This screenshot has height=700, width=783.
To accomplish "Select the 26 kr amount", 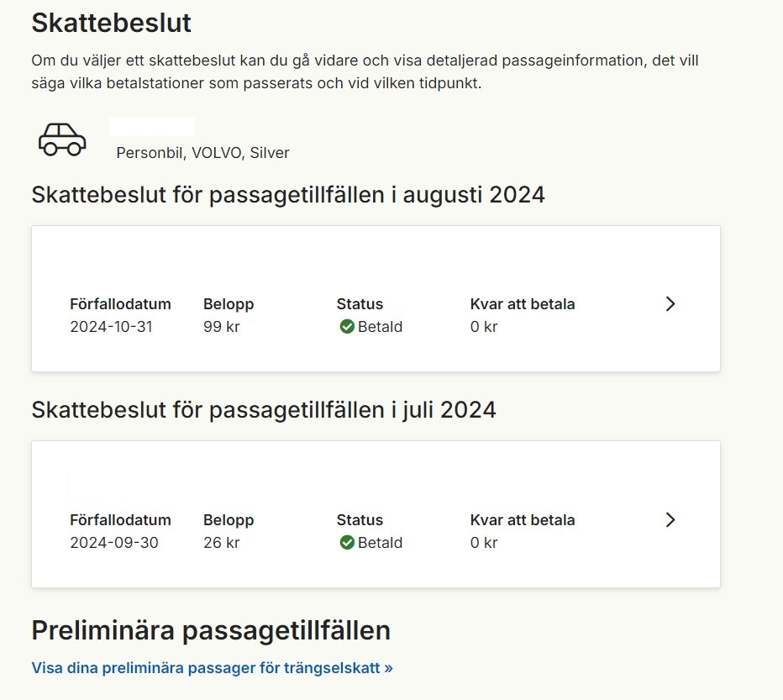I will tap(221, 543).
